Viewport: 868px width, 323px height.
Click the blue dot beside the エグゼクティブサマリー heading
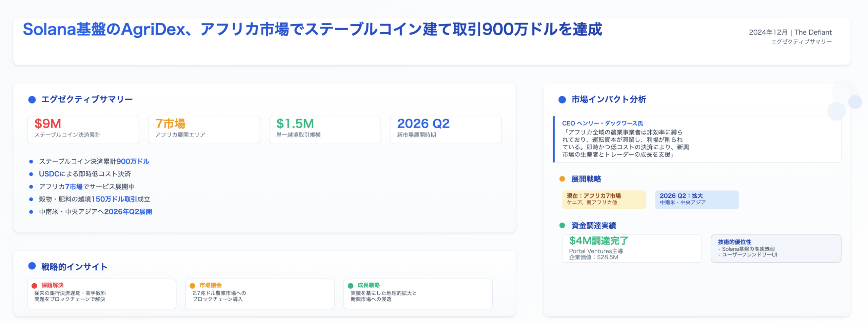(32, 99)
